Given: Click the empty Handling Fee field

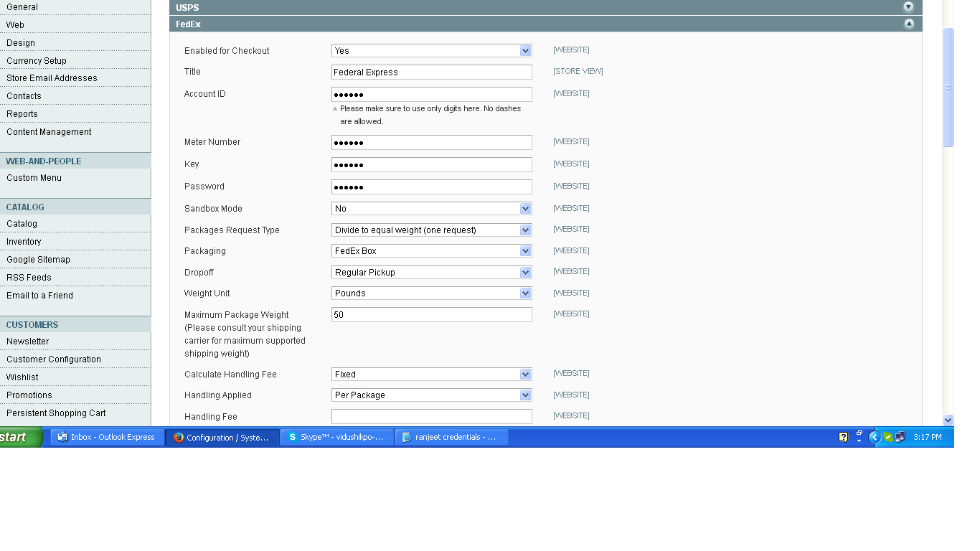Looking at the screenshot, I should point(432,417).
